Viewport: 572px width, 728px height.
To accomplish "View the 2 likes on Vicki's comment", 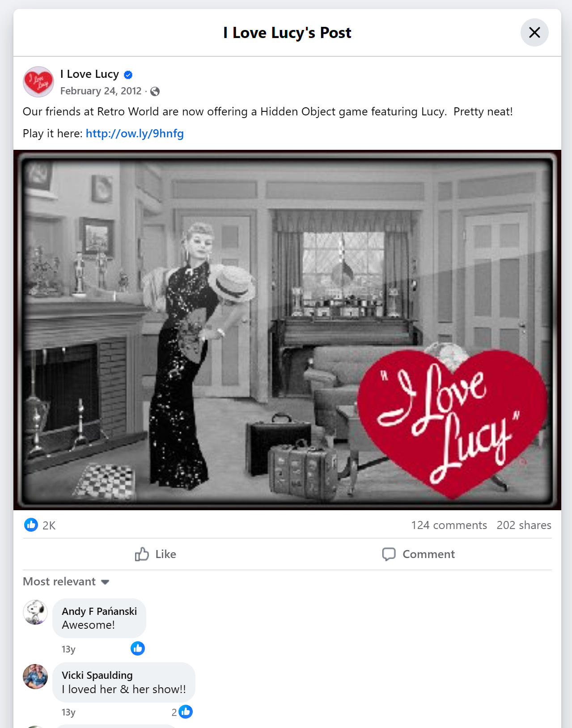I will pos(182,712).
